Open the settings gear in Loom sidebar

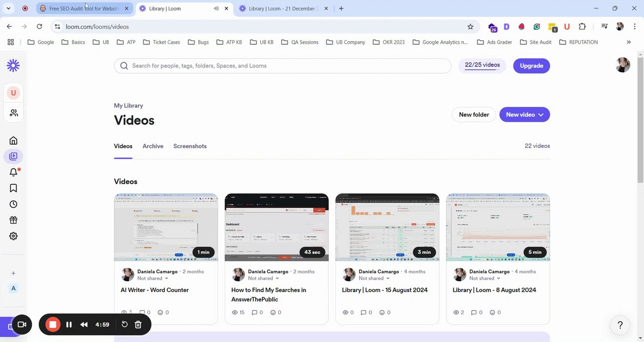pyautogui.click(x=13, y=236)
